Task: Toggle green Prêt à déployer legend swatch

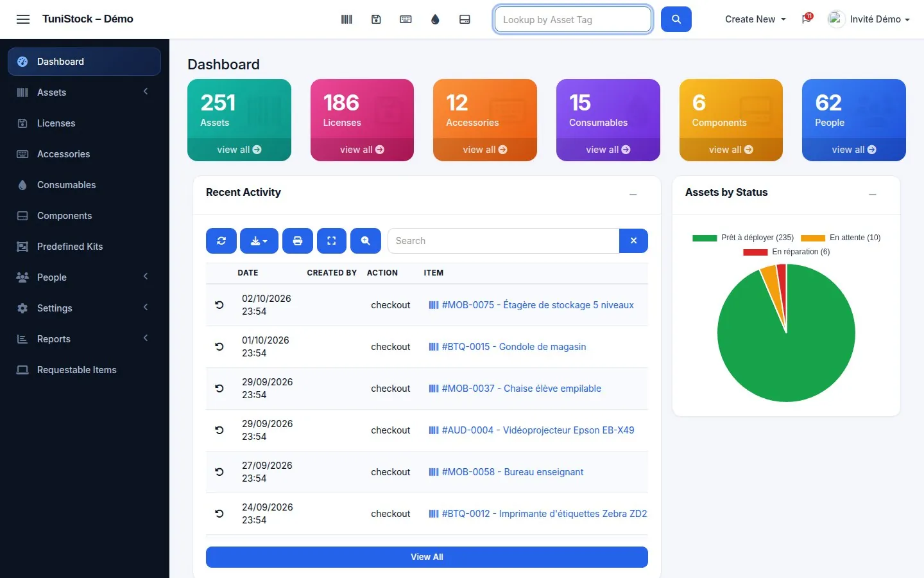Action: [x=705, y=238]
